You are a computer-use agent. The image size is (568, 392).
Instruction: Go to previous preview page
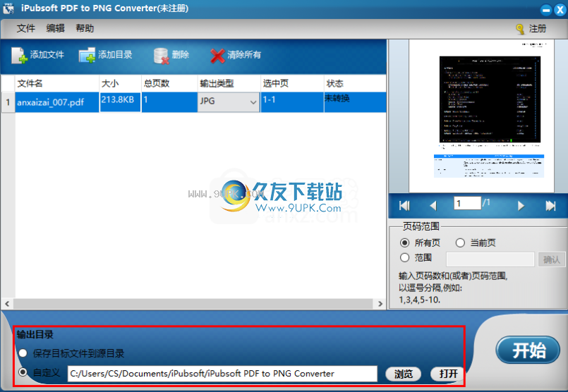433,206
